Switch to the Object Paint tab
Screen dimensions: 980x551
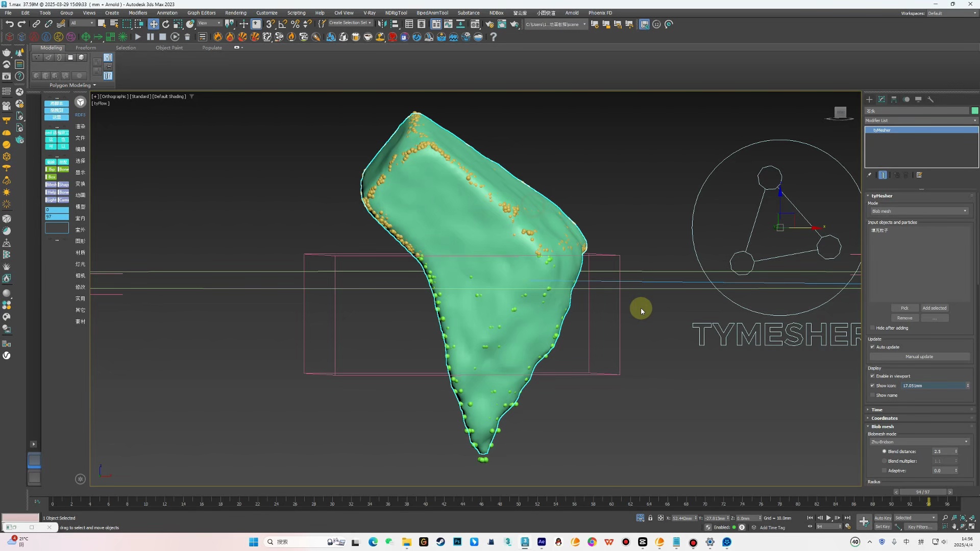169,47
